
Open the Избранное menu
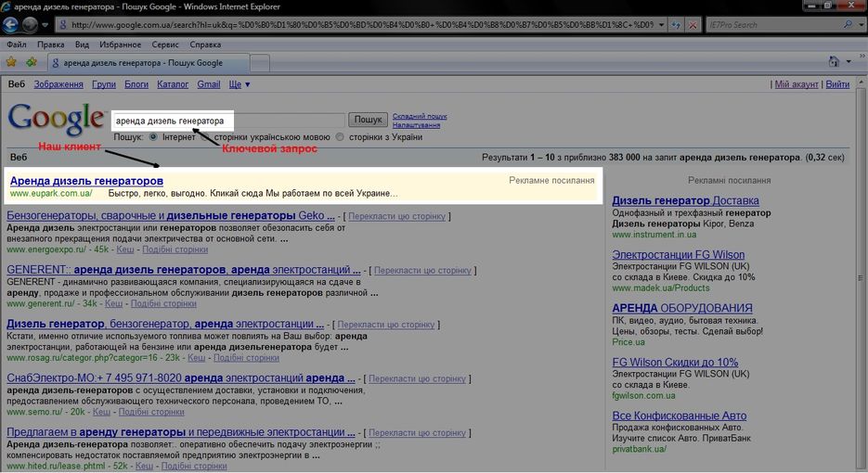pos(120,45)
